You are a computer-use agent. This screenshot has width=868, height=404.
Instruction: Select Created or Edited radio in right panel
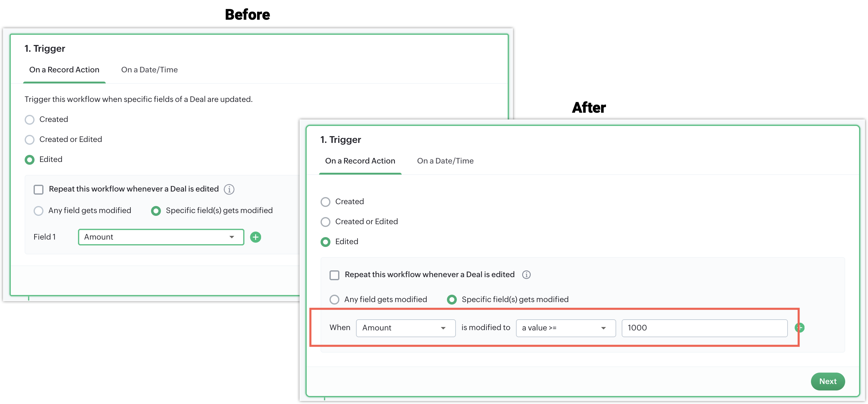(325, 222)
